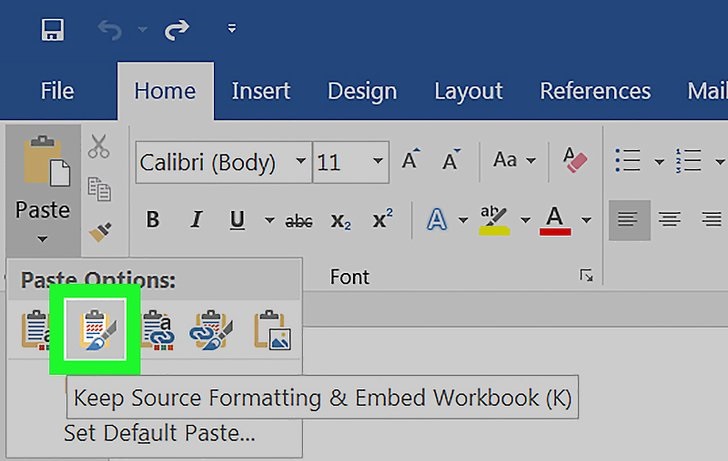Toggle Subscript formatting
This screenshot has width=728, height=461.
click(340, 221)
